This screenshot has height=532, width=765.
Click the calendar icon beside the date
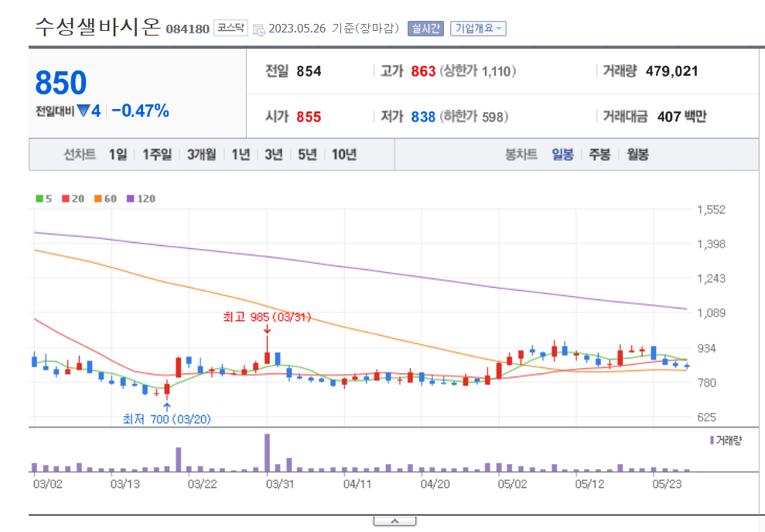258,29
